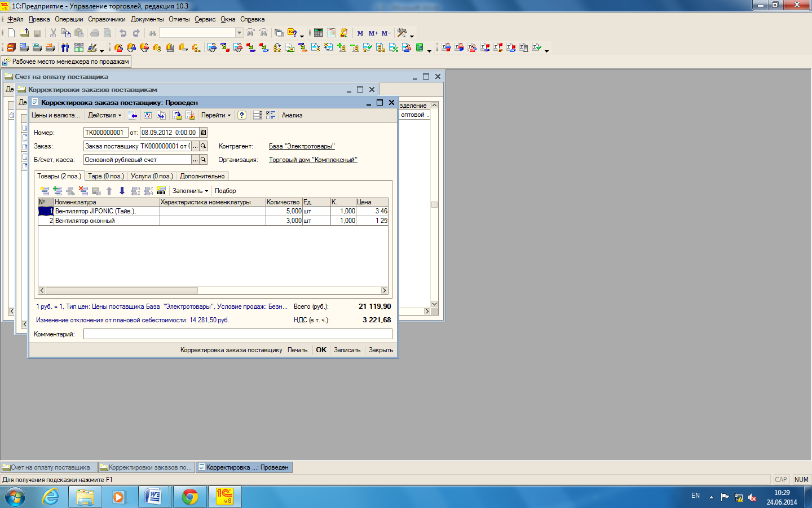Click the Номер field TK000000001
This screenshot has width=812, height=508.
point(105,133)
